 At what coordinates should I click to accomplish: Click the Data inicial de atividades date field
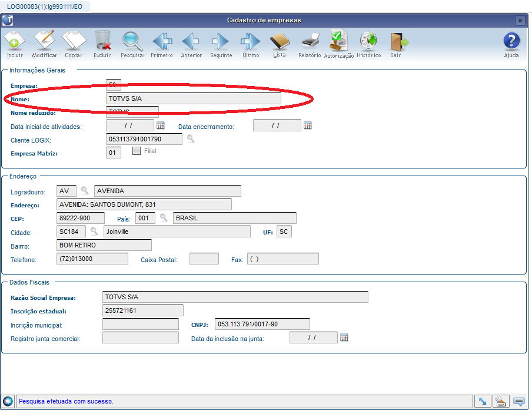click(x=130, y=125)
